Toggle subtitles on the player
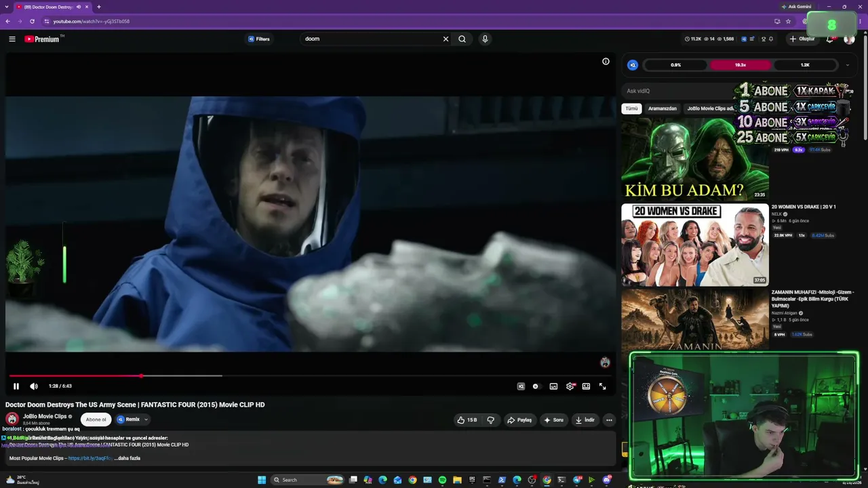This screenshot has width=868, height=488. 553,386
